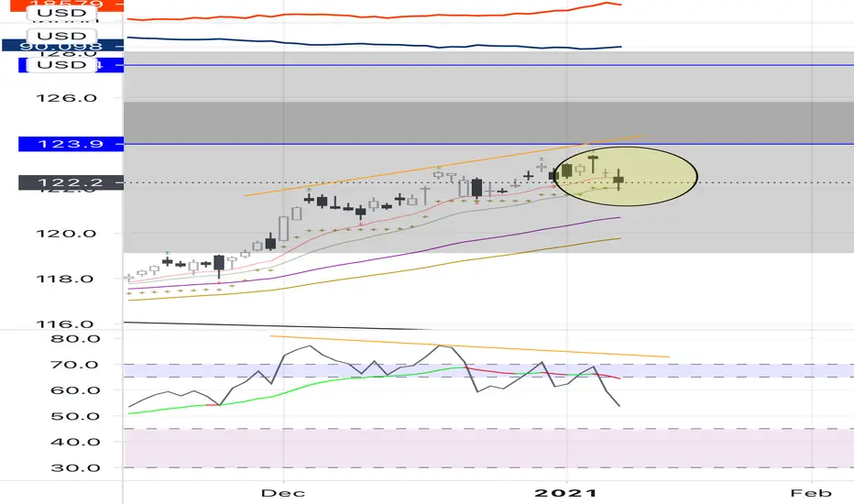This screenshot has height=504, width=854.
Task: Click the 30.0 oscillator axis value
Action: click(75, 467)
